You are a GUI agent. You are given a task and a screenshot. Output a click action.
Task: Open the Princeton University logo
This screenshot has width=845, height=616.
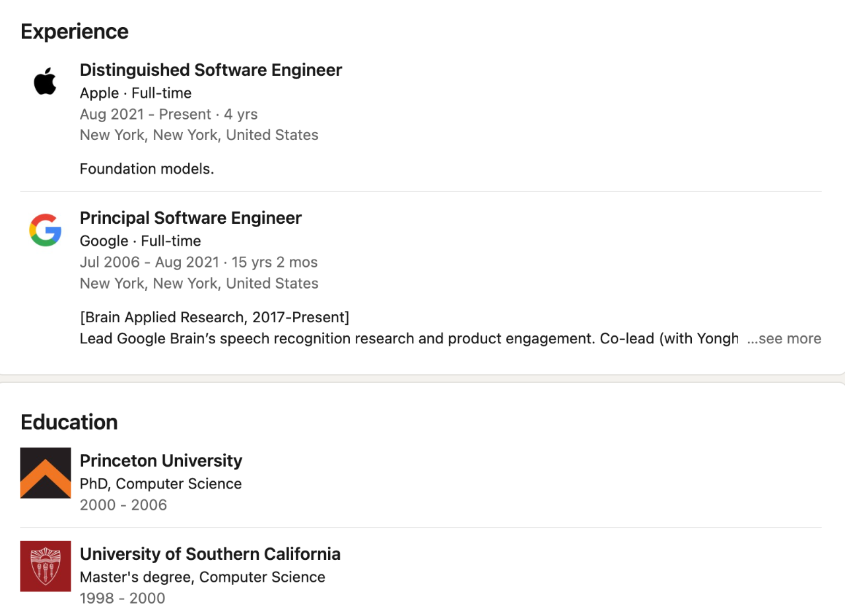pos(46,473)
